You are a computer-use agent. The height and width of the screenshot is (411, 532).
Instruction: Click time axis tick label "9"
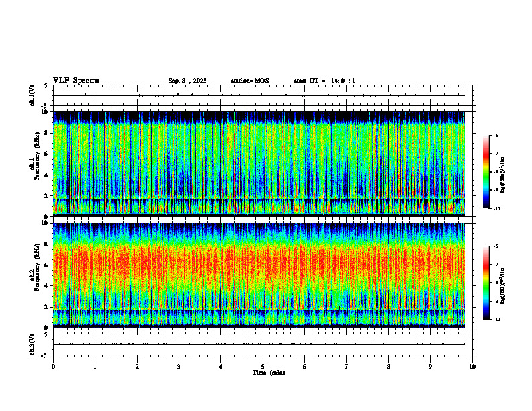[x=430, y=367]
